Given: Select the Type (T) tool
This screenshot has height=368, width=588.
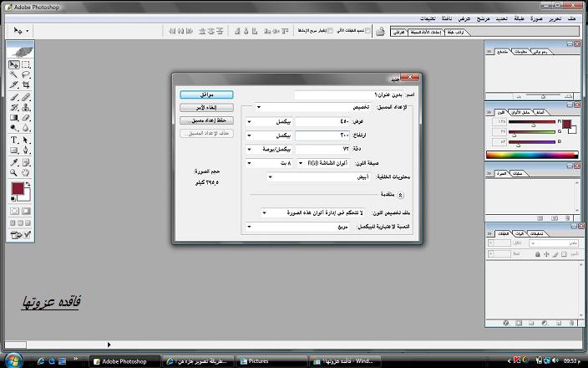Looking at the screenshot, I should point(14,140).
